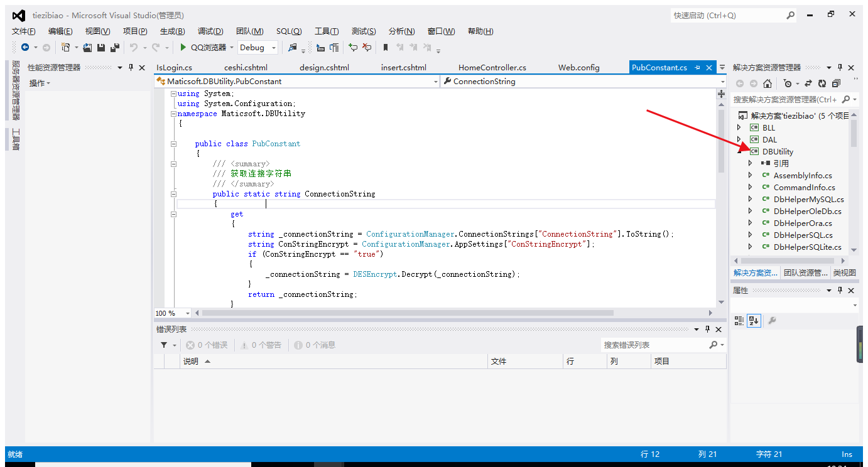Click the Open File toolbar icon
This screenshot has height=467, width=868.
[88, 47]
